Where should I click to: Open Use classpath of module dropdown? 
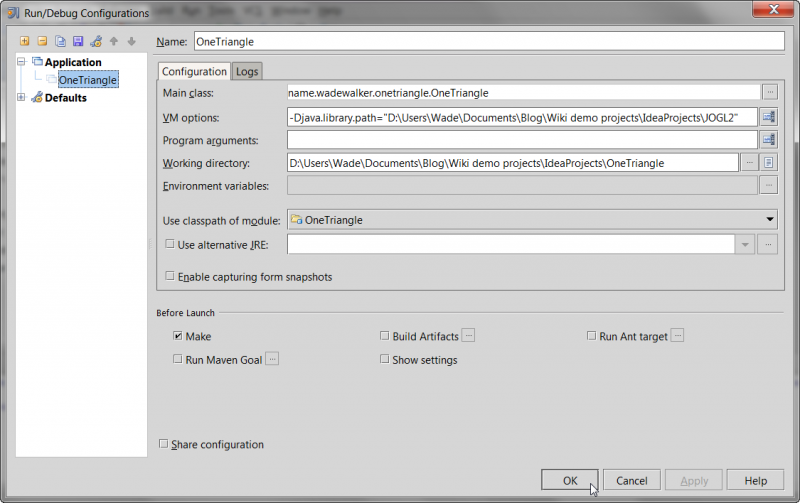532,220
